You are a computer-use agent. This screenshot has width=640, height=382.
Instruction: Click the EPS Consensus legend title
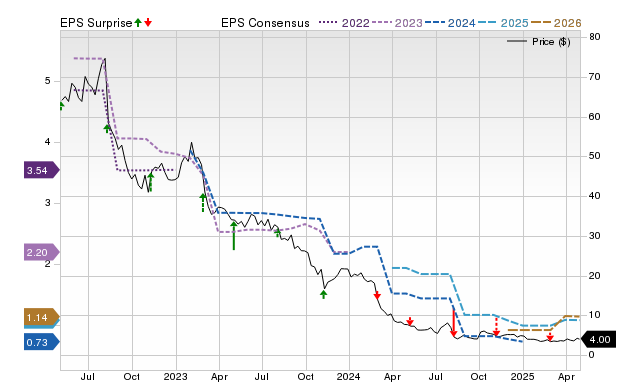coord(265,23)
